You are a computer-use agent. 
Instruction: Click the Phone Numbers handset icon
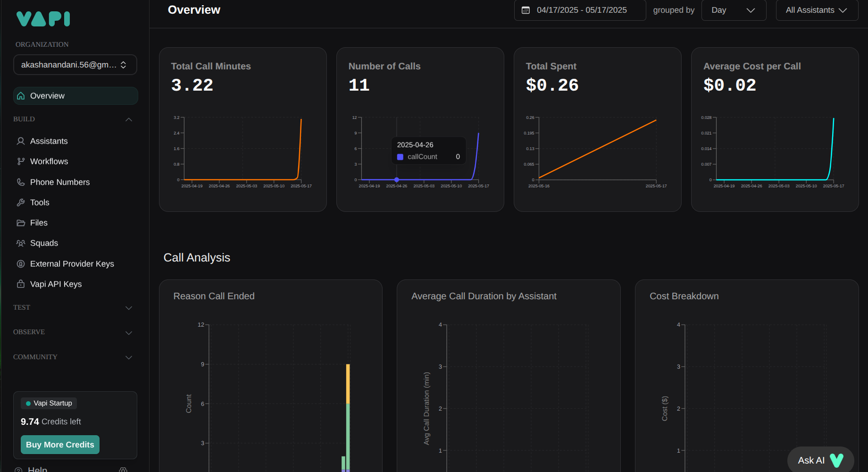(x=21, y=182)
